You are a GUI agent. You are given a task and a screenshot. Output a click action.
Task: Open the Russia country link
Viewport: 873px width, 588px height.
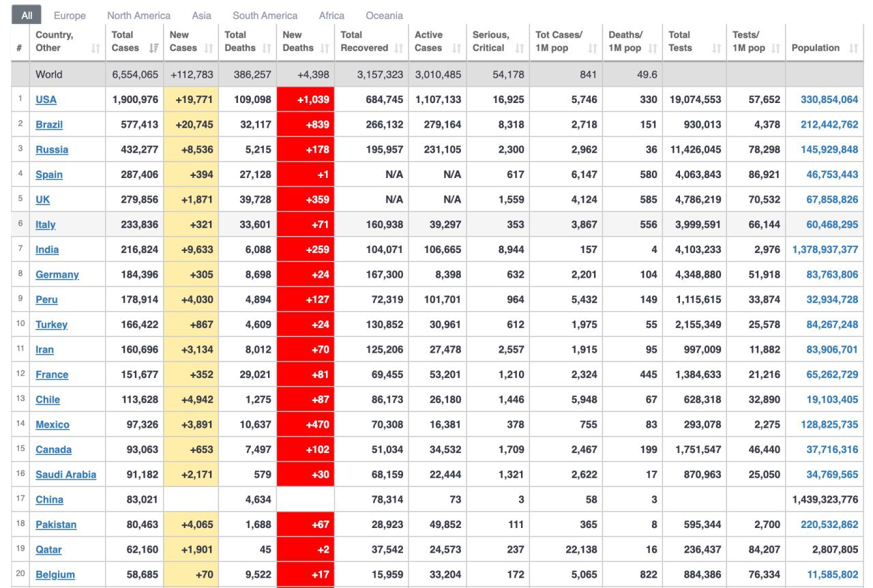pyautogui.click(x=52, y=149)
